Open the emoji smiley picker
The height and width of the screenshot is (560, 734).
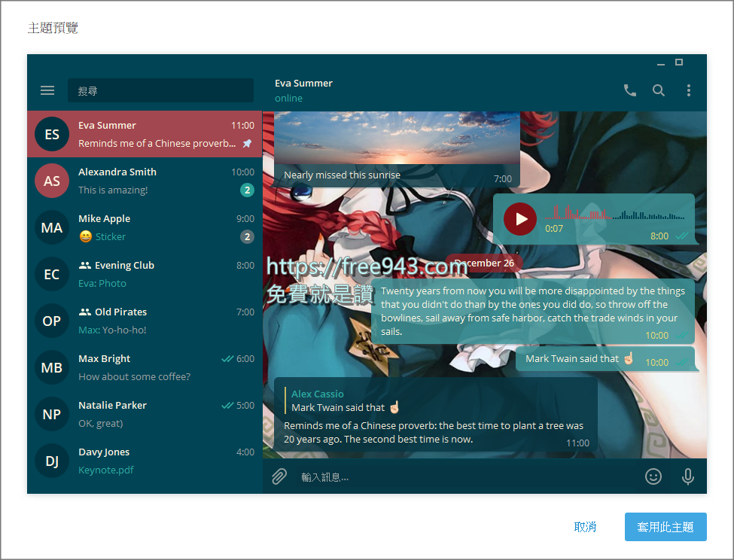pos(653,476)
